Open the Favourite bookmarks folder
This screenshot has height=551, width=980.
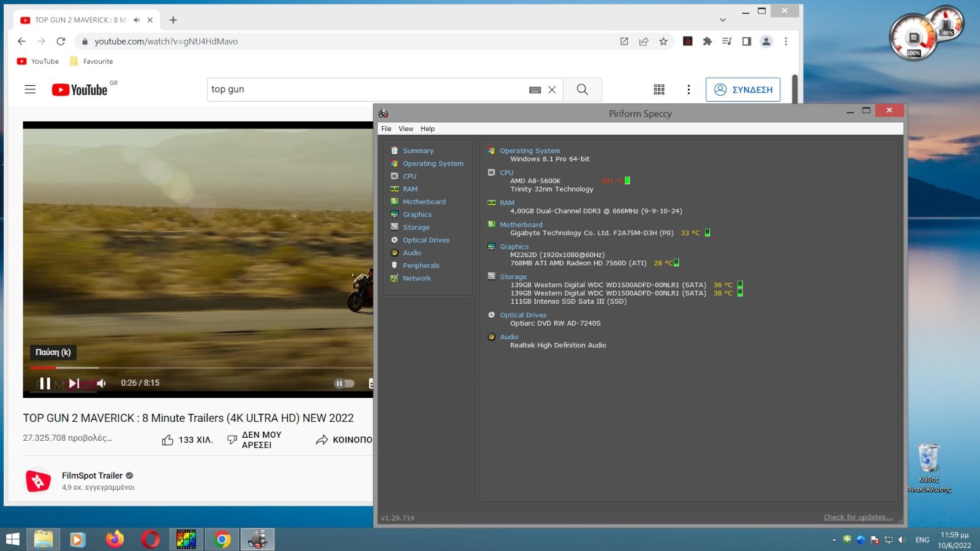91,61
